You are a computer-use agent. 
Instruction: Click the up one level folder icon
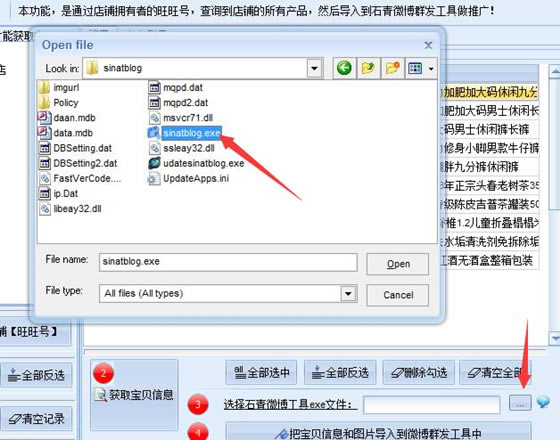368,68
